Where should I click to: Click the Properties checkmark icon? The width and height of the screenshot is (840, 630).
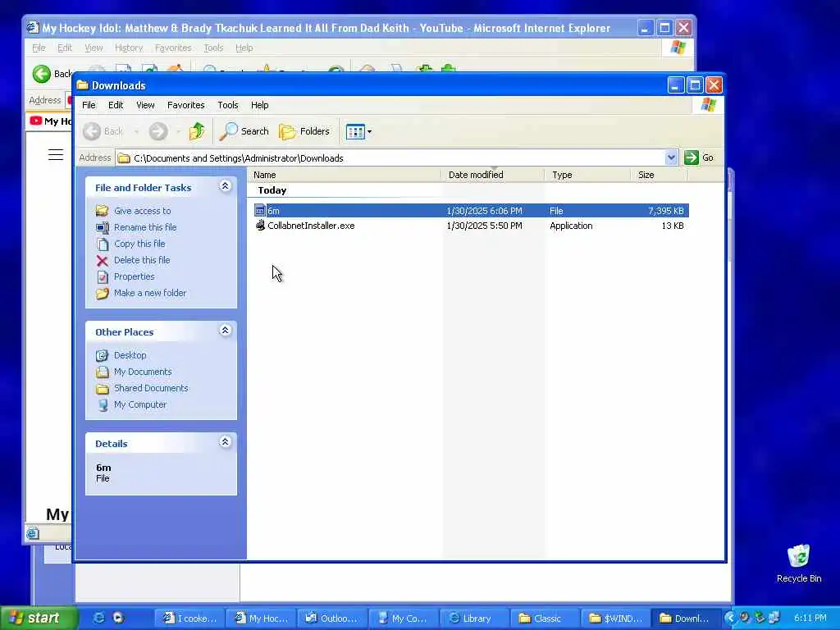103,277
